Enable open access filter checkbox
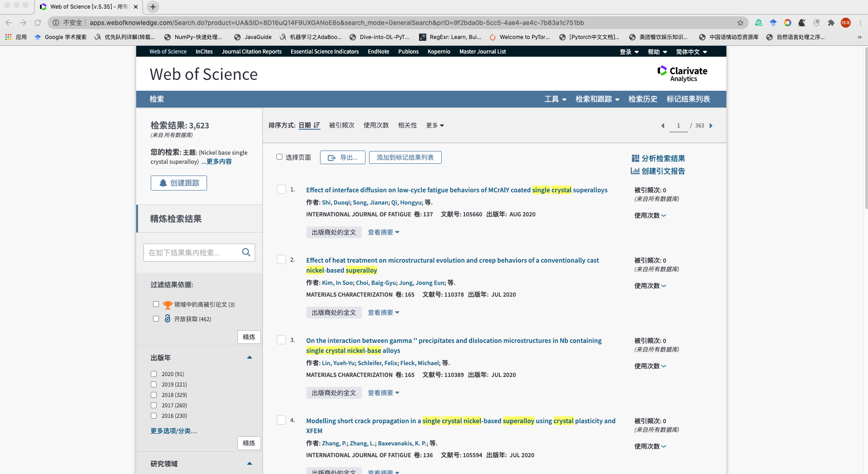 [156, 319]
